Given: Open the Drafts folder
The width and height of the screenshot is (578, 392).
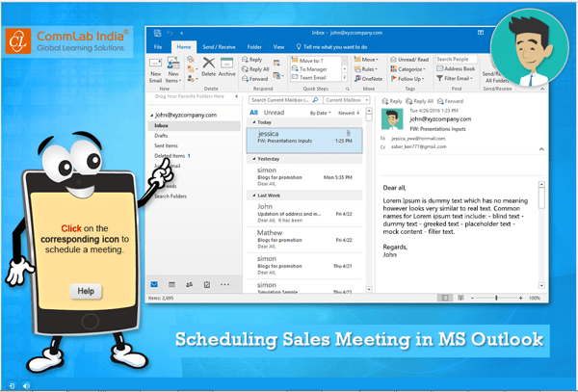Looking at the screenshot, I should point(161,136).
